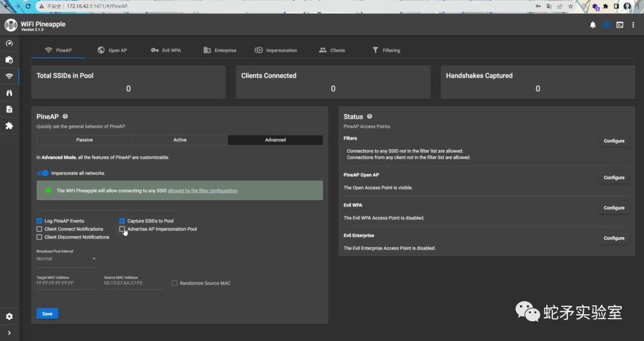Image resolution: width=644 pixels, height=341 pixels.
Task: Expand the sidebar with the chevron arrow
Action: click(x=9, y=333)
